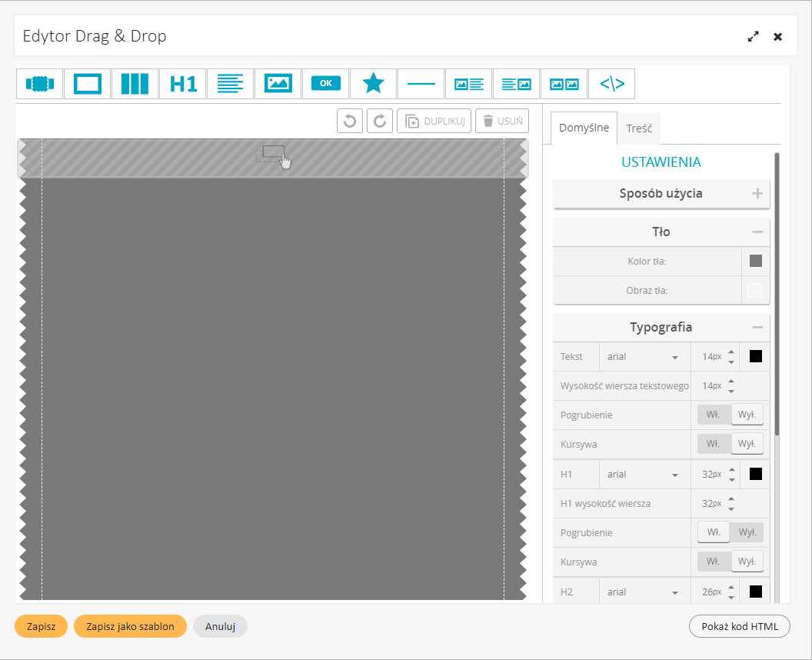This screenshot has width=812, height=660.
Task: Turn off H1 bold using Wył.
Action: [x=747, y=532]
